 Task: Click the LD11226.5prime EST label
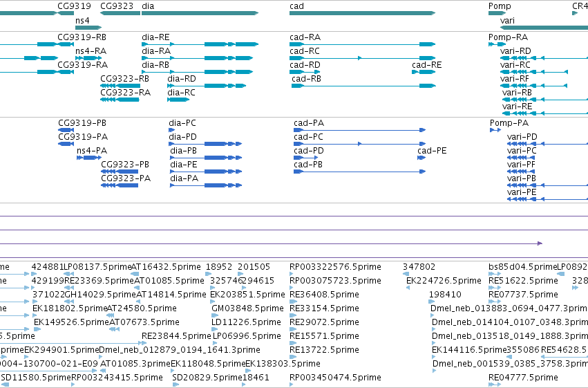[x=246, y=322]
